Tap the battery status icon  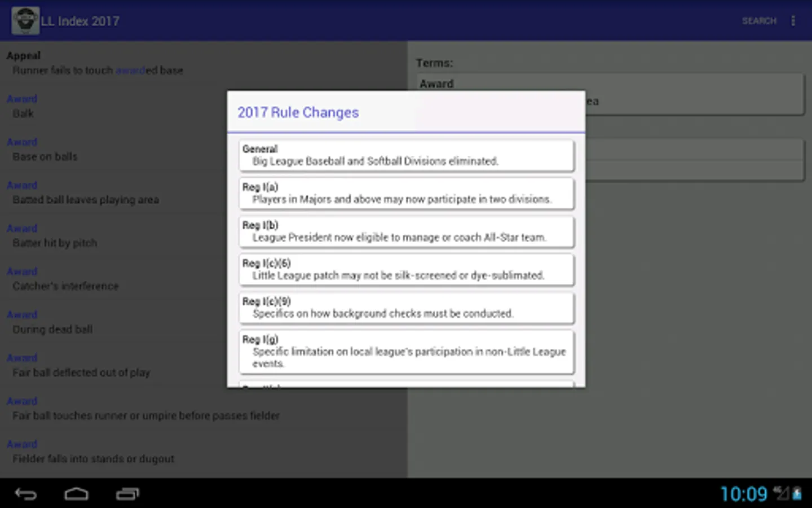(x=797, y=494)
